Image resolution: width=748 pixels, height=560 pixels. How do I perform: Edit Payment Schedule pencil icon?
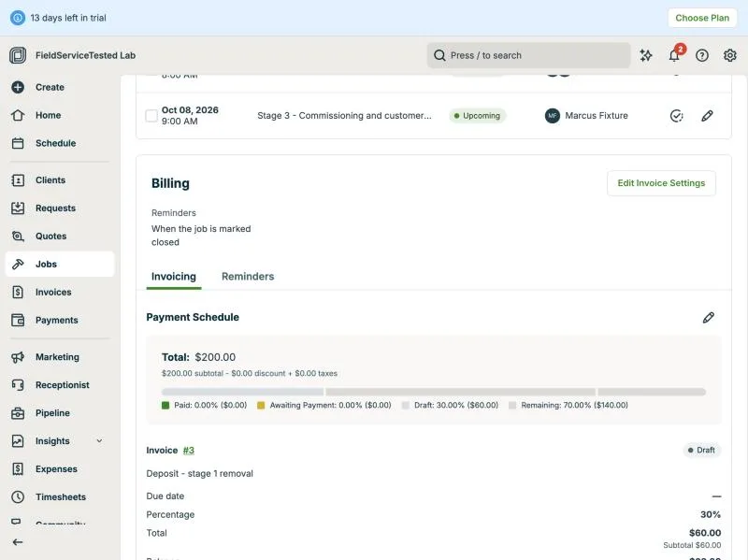tap(709, 318)
